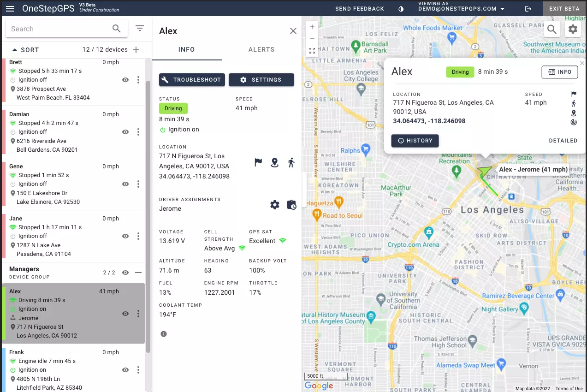This screenshot has height=392, width=587.
Task: Open HISTORY for Alex on the map popup
Action: [x=415, y=141]
